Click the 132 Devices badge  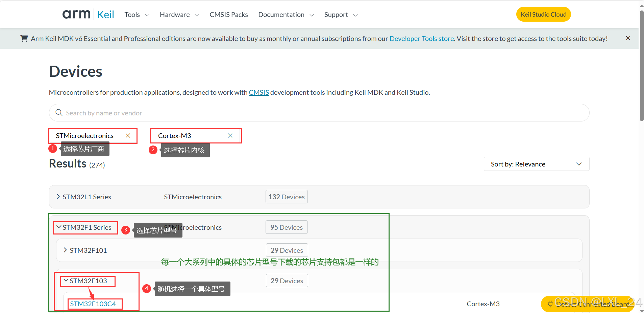287,197
